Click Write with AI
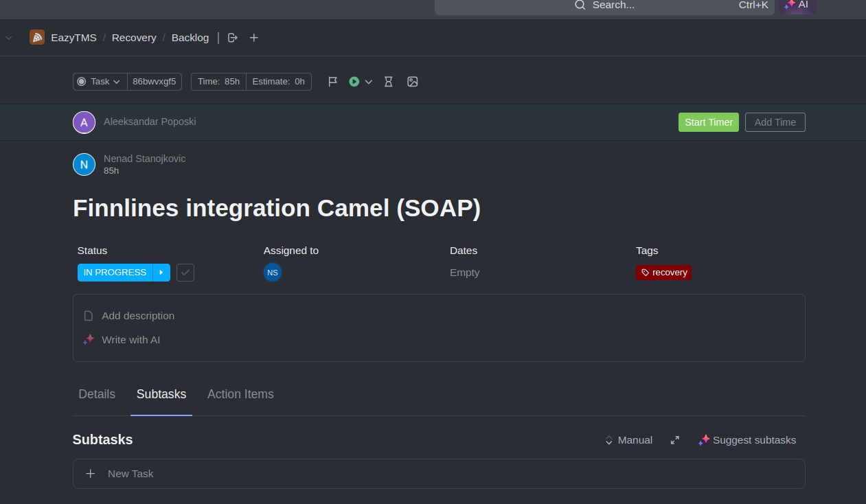866x504 pixels. (130, 340)
